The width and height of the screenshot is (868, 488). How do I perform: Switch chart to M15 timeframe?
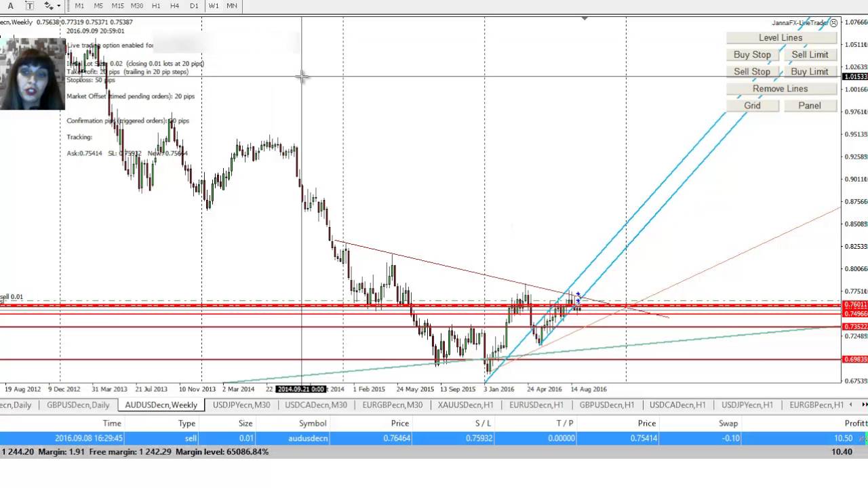point(117,5)
